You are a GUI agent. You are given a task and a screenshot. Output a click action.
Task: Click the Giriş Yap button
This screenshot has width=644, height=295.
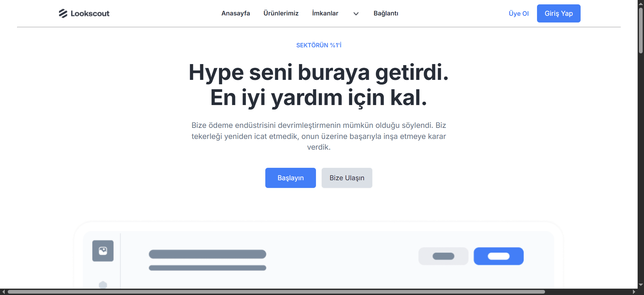click(x=558, y=13)
